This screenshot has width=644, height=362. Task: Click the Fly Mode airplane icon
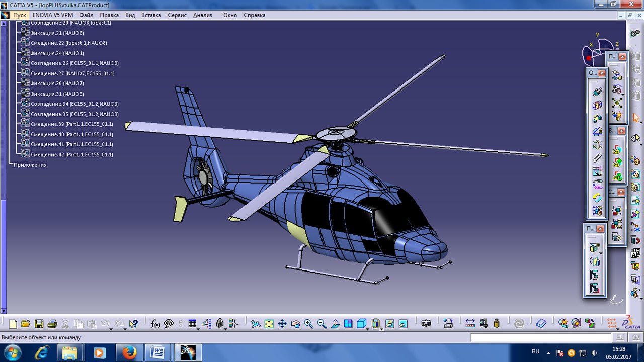(256, 324)
